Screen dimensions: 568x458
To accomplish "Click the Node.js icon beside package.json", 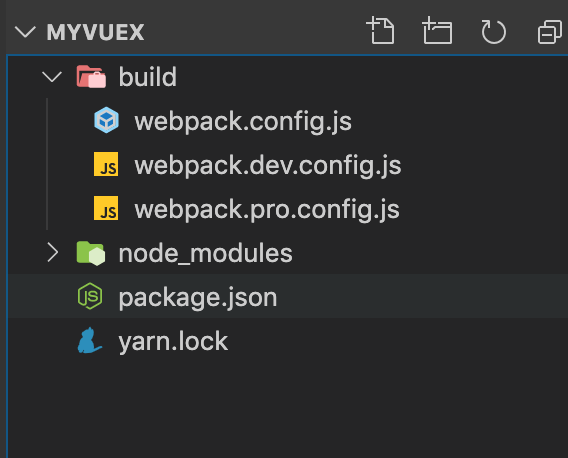I will [90, 296].
